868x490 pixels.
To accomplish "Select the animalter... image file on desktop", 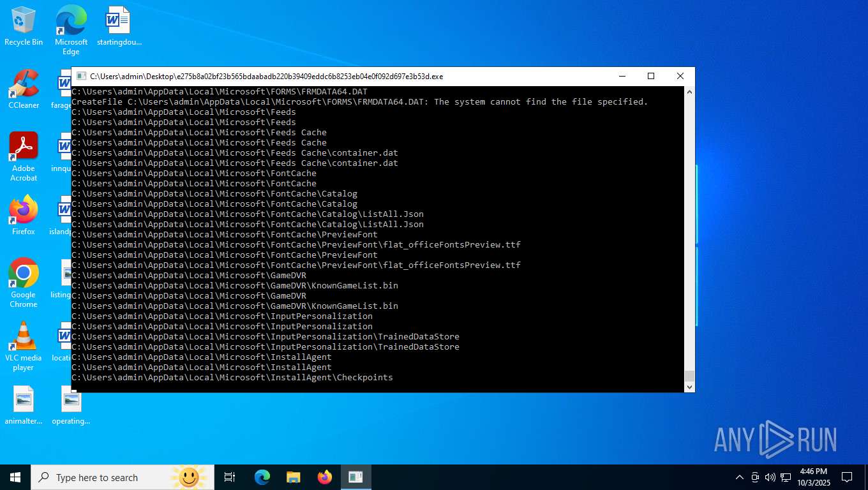I will click(24, 406).
